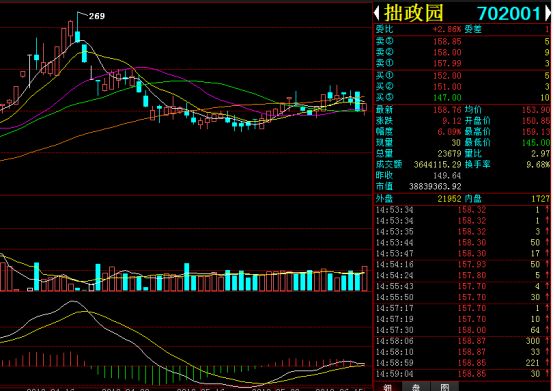Click the stock code 702001
The height and width of the screenshot is (391, 554).
pyautogui.click(x=509, y=14)
